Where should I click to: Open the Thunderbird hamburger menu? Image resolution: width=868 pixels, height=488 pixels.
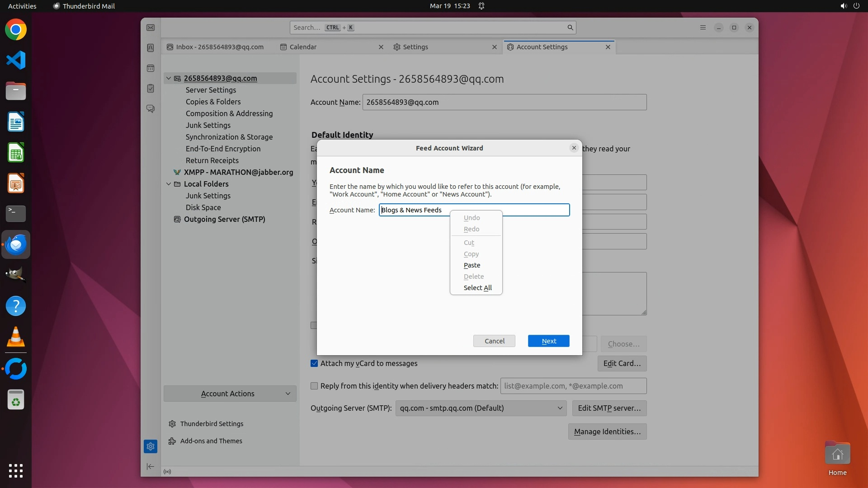pyautogui.click(x=703, y=28)
